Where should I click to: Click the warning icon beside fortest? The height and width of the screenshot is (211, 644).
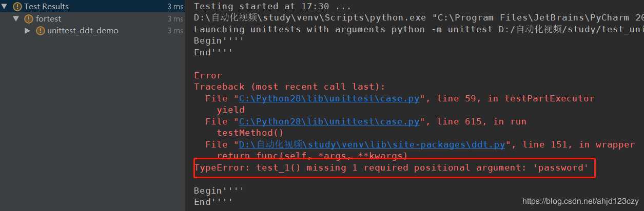pyautogui.click(x=29, y=19)
